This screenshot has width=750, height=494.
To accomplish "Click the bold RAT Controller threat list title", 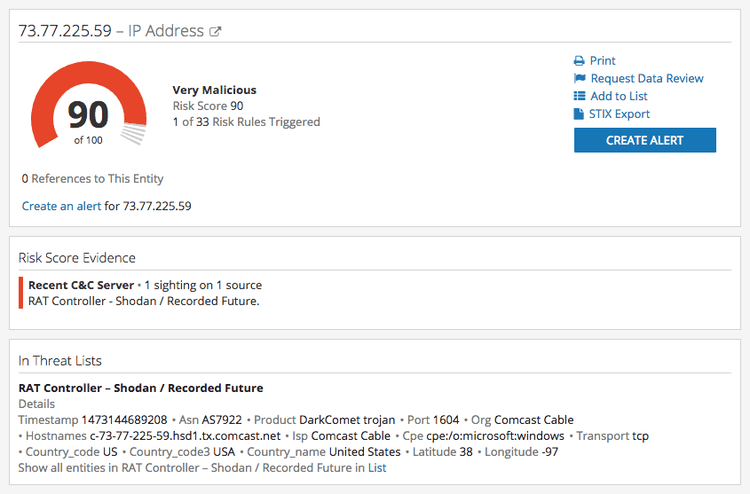I will tap(141, 388).
